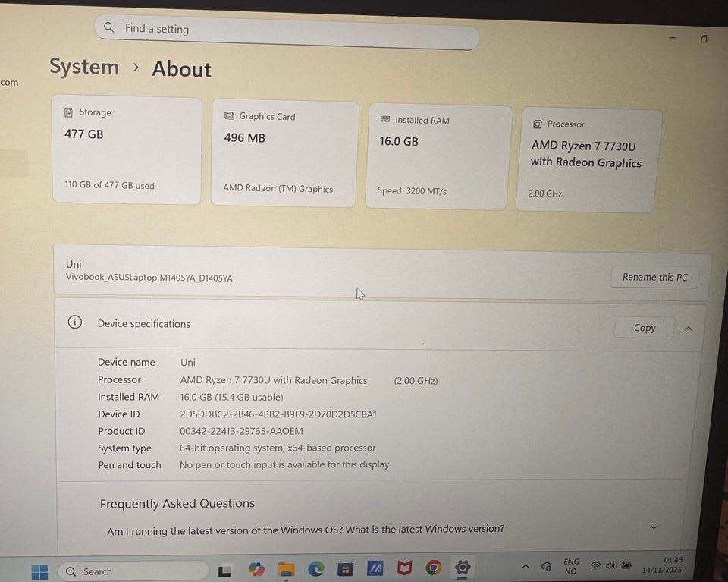728x582 pixels.
Task: Open File Explorer from the taskbar
Action: 287,569
